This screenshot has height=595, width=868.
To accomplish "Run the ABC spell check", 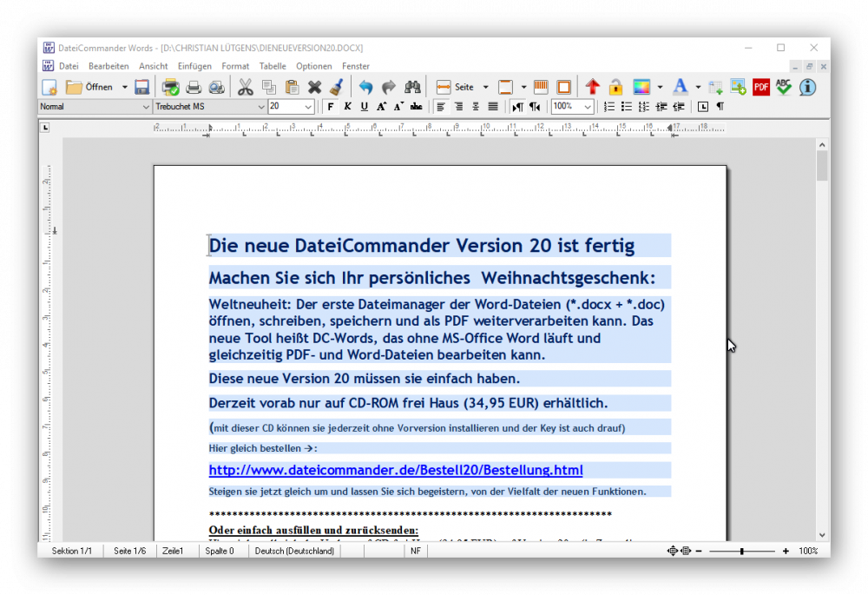I will [784, 87].
